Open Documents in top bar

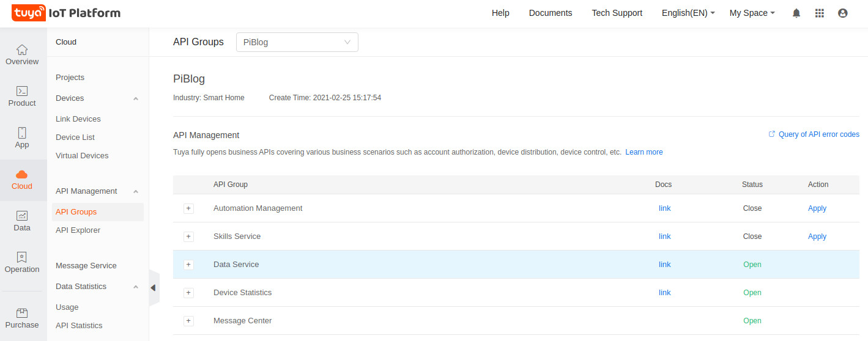(x=551, y=13)
